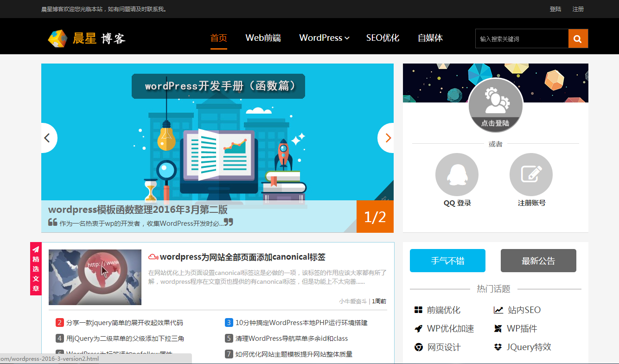Viewport: 619px width, 364px height.
Task: Click the orange search magnifier button
Action: (578, 38)
